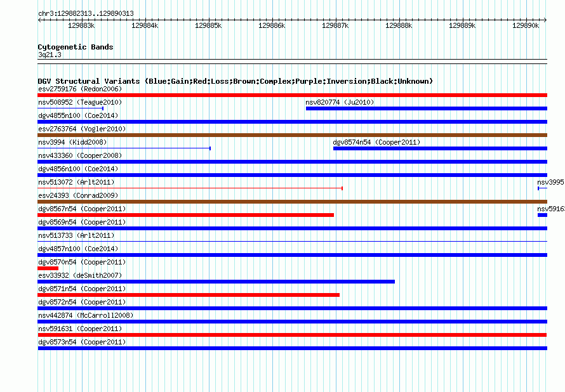Select the blue dgv4857n100 gain bar

[292, 255]
